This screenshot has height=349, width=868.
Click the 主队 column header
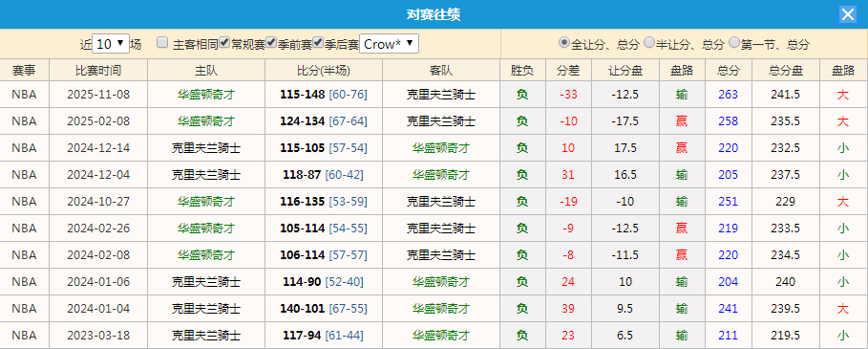(x=206, y=71)
